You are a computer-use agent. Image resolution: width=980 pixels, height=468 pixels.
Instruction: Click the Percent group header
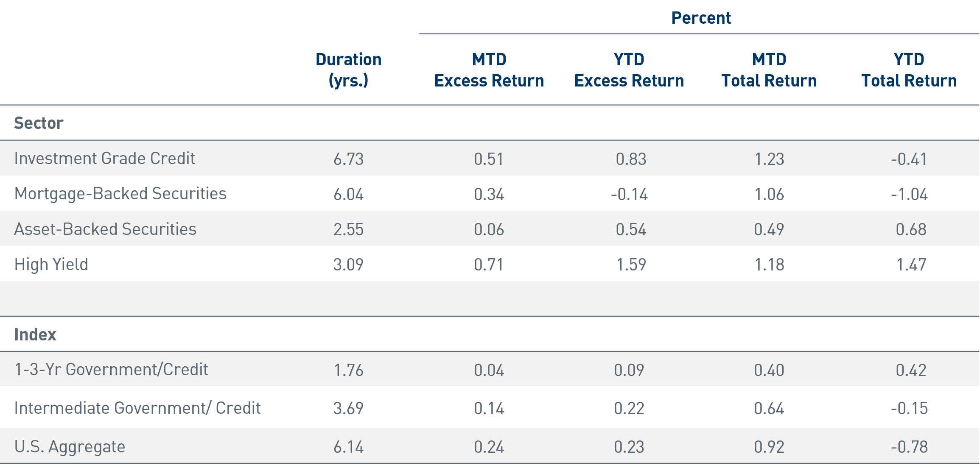point(701,18)
